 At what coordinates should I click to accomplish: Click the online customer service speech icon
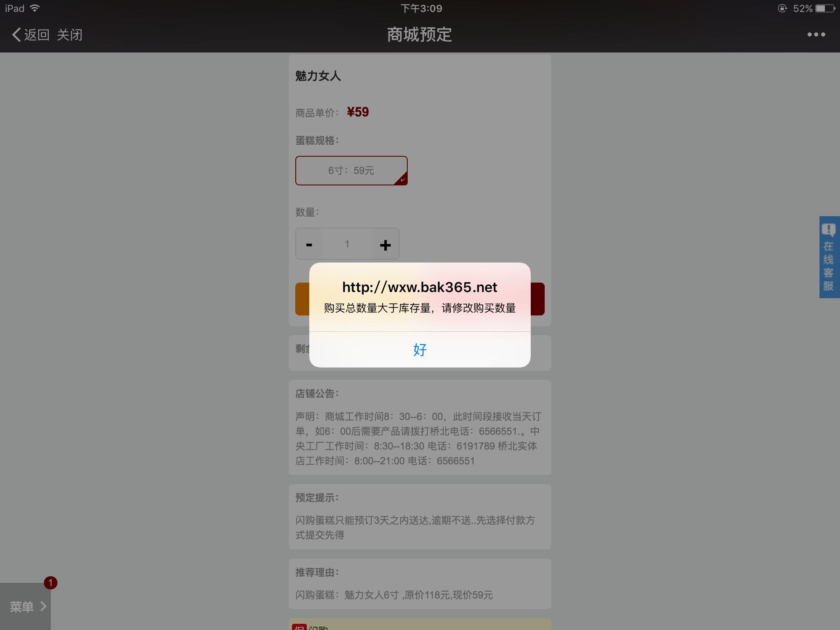[829, 230]
